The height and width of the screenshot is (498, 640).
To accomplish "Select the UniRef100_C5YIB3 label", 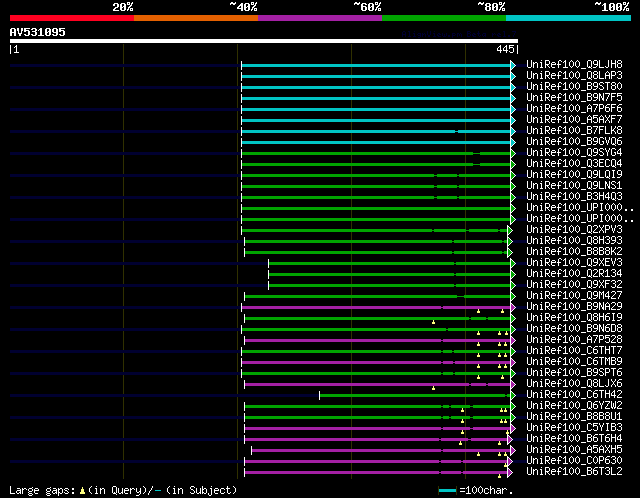I will point(574,428).
